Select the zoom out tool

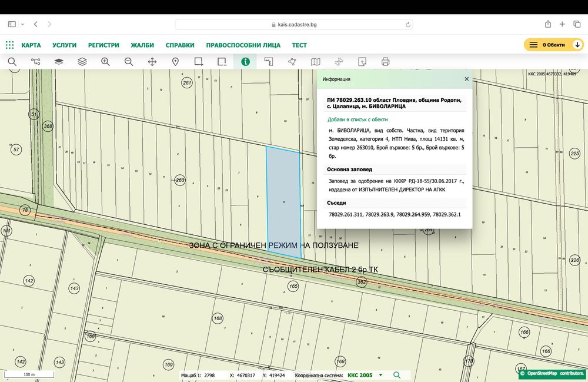point(129,61)
